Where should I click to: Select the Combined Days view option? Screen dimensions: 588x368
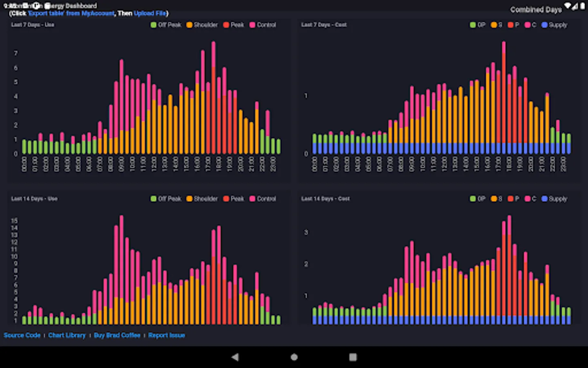point(536,9)
